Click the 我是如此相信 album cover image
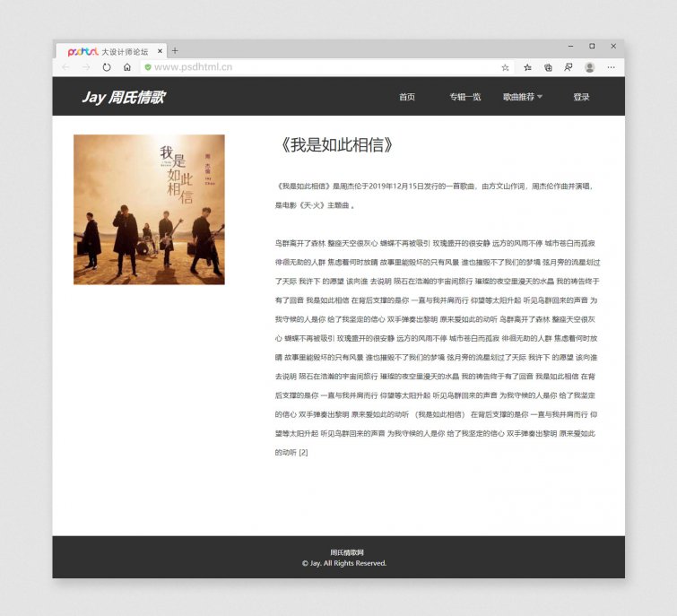677x616 pixels. click(x=149, y=210)
